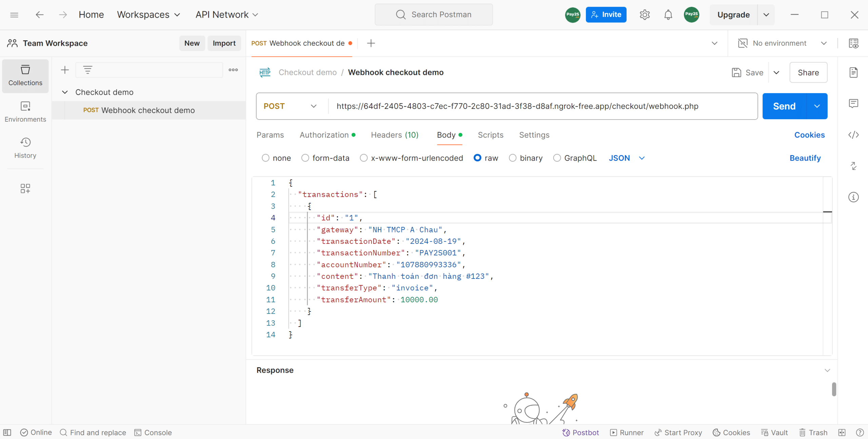Select the GraphQL body type
The height and width of the screenshot is (439, 868).
pos(557,158)
